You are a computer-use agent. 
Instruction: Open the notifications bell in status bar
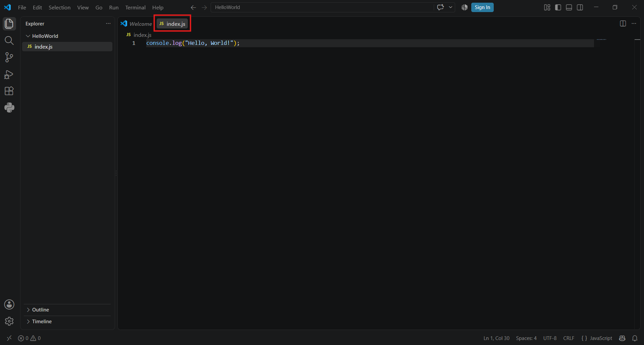click(x=635, y=338)
